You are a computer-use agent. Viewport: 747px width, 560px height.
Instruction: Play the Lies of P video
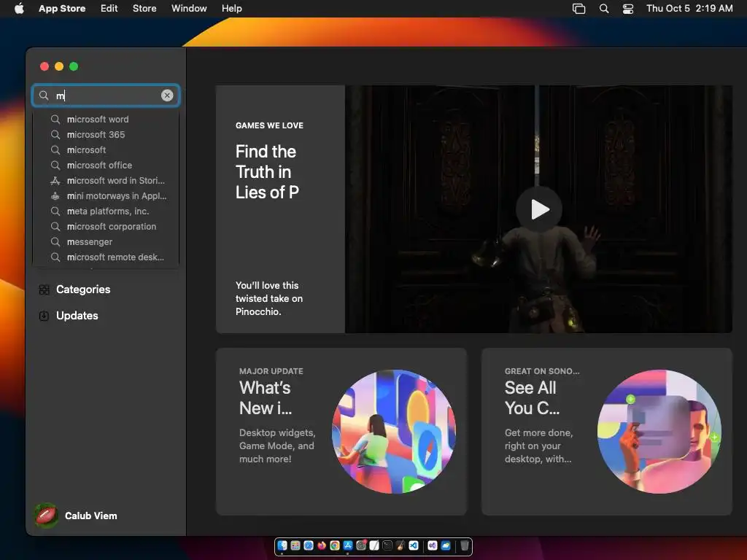click(539, 209)
